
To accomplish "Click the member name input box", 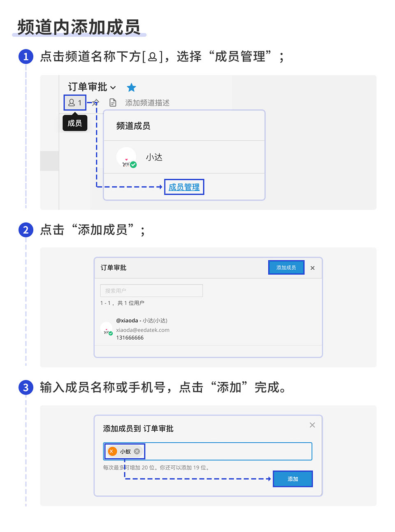I will (208, 451).
